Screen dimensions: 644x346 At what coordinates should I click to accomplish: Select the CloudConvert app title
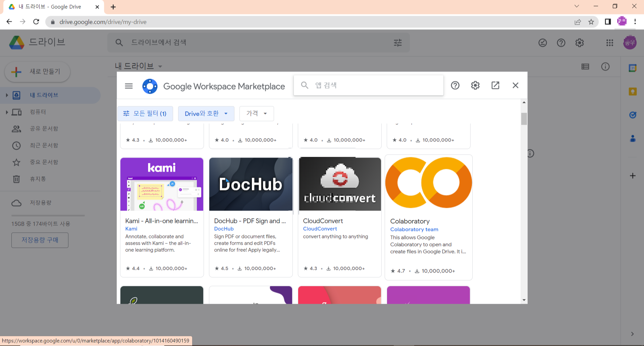tap(323, 221)
